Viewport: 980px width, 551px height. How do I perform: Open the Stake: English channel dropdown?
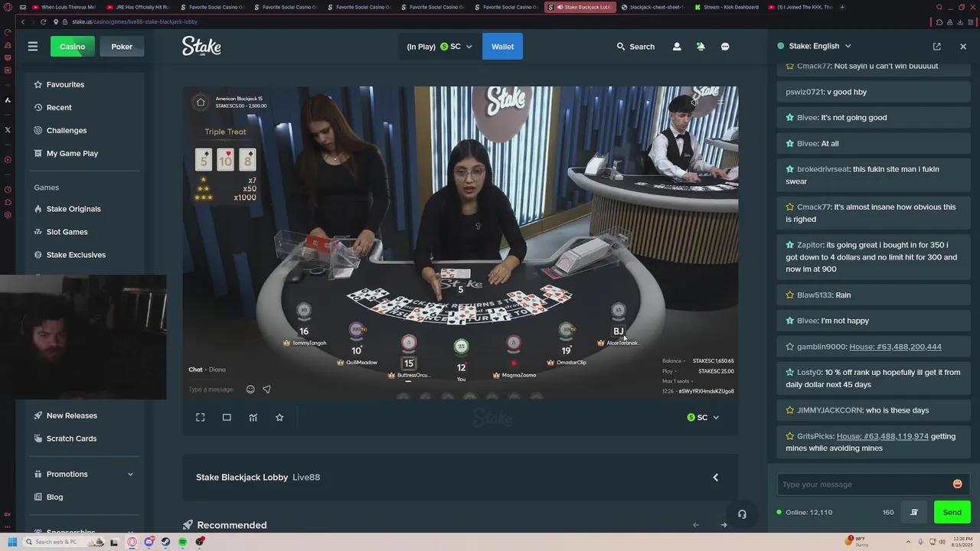pos(814,46)
